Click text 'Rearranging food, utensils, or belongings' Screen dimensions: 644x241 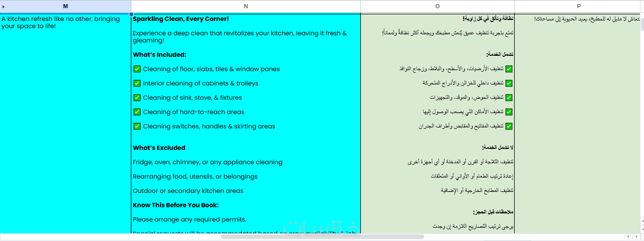(195, 177)
